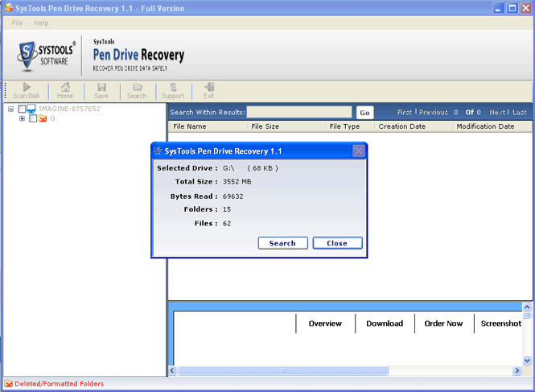535x392 pixels.
Task: Click the Home toolbar icon
Action: click(65, 87)
